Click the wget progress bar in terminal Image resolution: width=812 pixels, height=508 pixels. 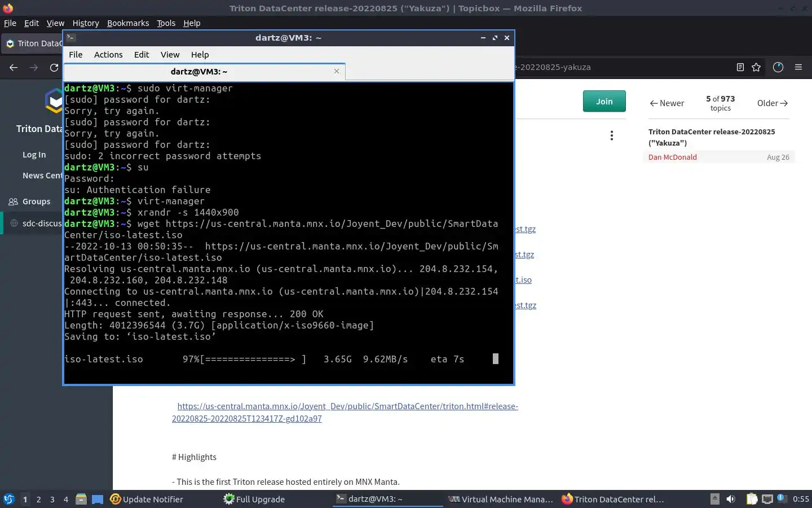(x=253, y=359)
